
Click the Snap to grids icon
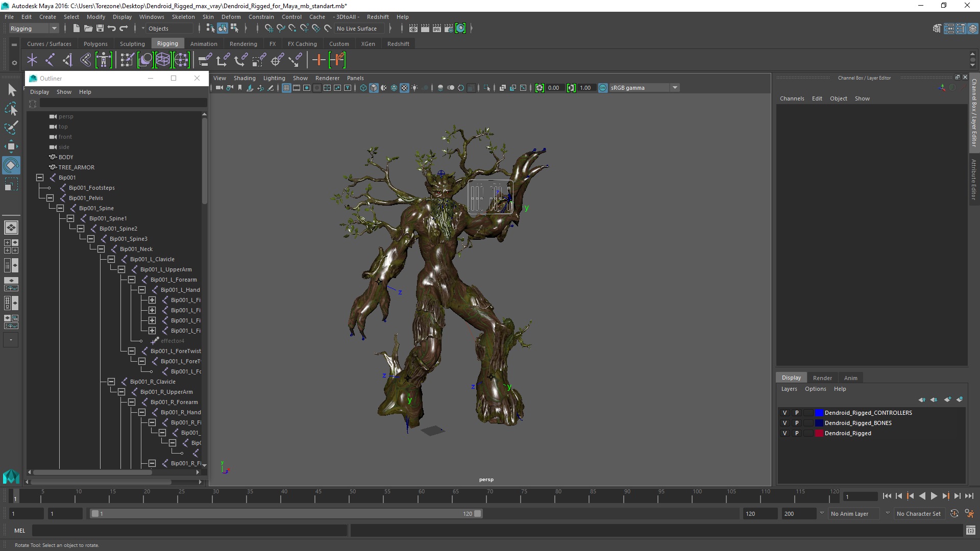pyautogui.click(x=268, y=29)
